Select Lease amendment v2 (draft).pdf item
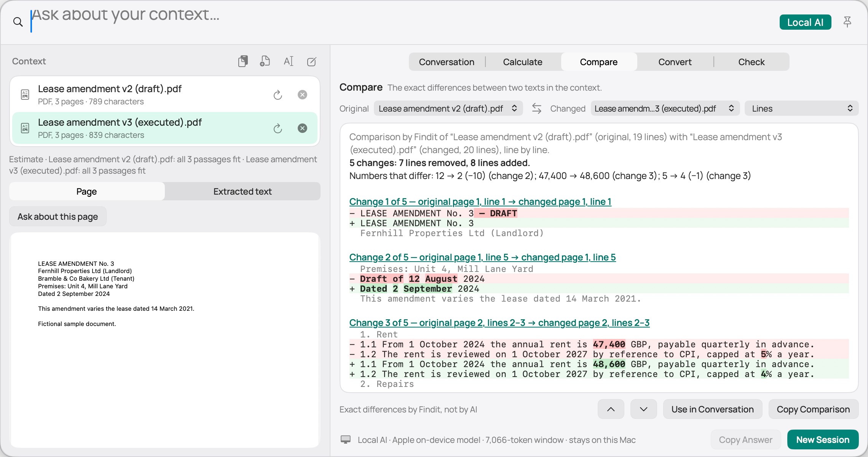The image size is (868, 457). [165, 95]
